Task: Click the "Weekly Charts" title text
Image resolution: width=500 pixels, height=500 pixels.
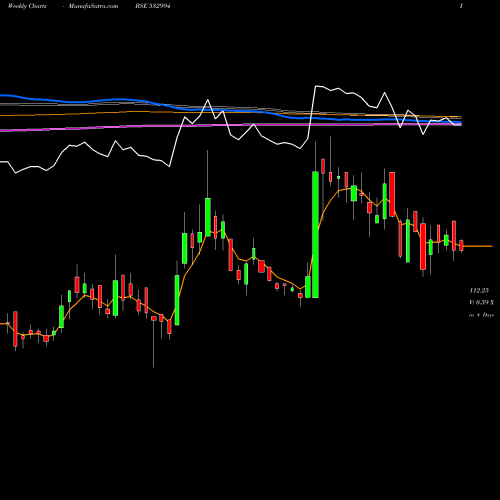Action: tap(27, 6)
